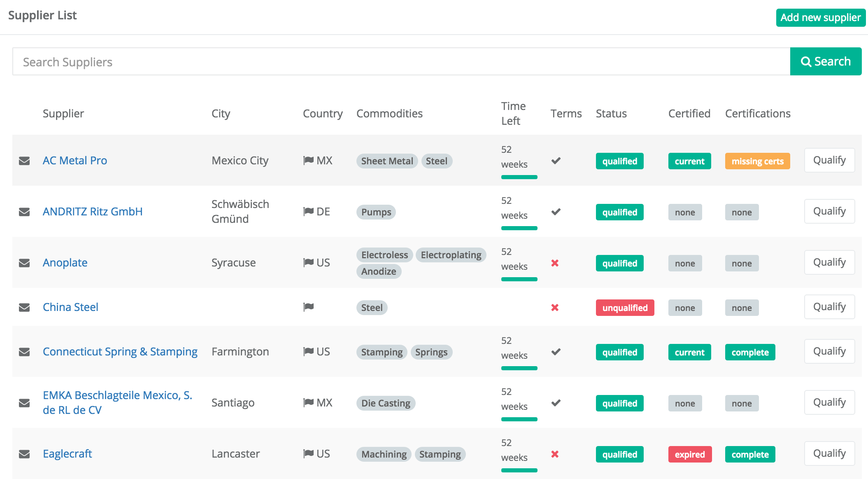This screenshot has height=479, width=868.
Task: Click the Springs commodity tag
Action: point(431,352)
